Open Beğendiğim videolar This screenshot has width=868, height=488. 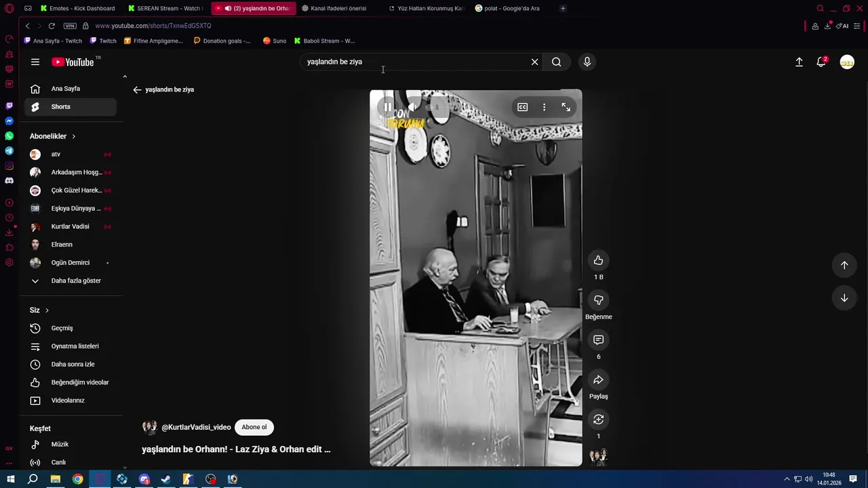click(x=71, y=382)
